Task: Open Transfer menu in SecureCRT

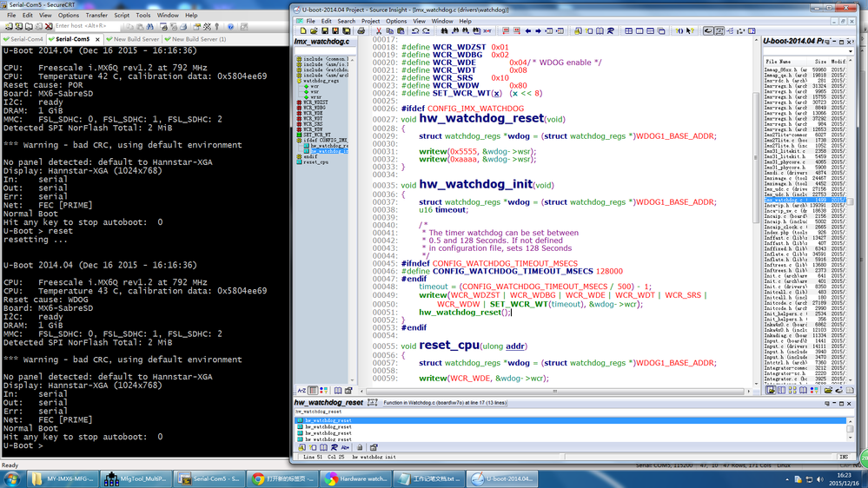Action: (x=96, y=16)
